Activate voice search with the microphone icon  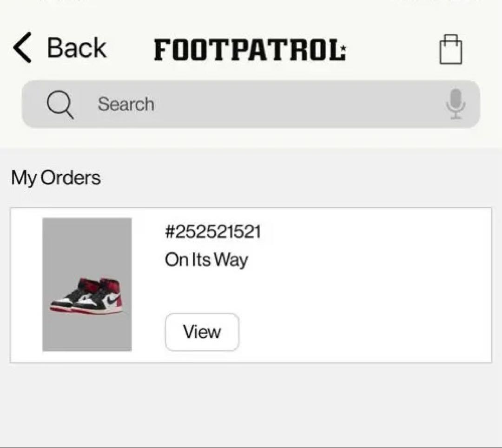tap(456, 104)
